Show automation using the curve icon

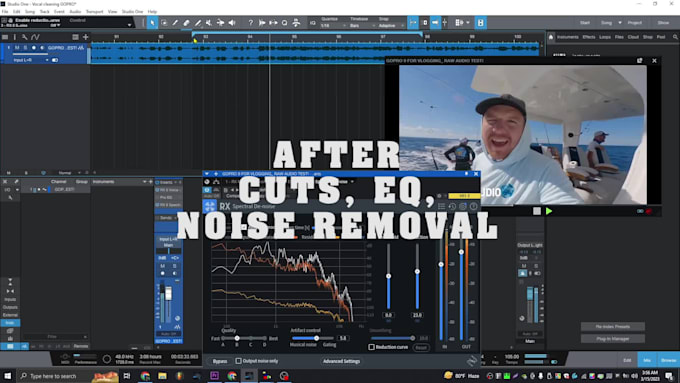35,37
